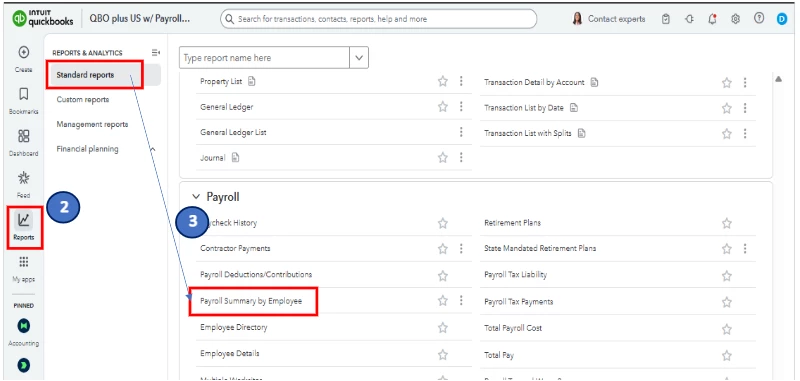The height and width of the screenshot is (381, 800).
Task: Click the Type report name here field
Action: pos(264,58)
